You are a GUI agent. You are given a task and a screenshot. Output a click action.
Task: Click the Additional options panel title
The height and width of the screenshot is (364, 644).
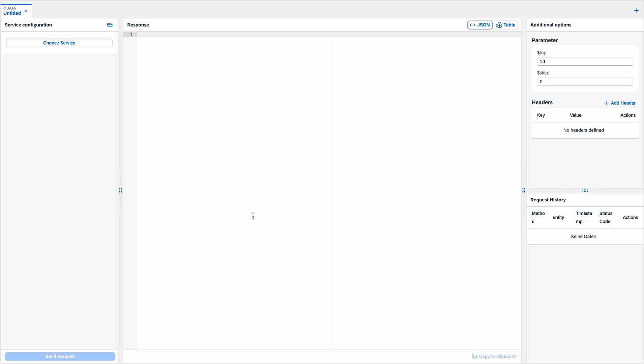coord(550,25)
